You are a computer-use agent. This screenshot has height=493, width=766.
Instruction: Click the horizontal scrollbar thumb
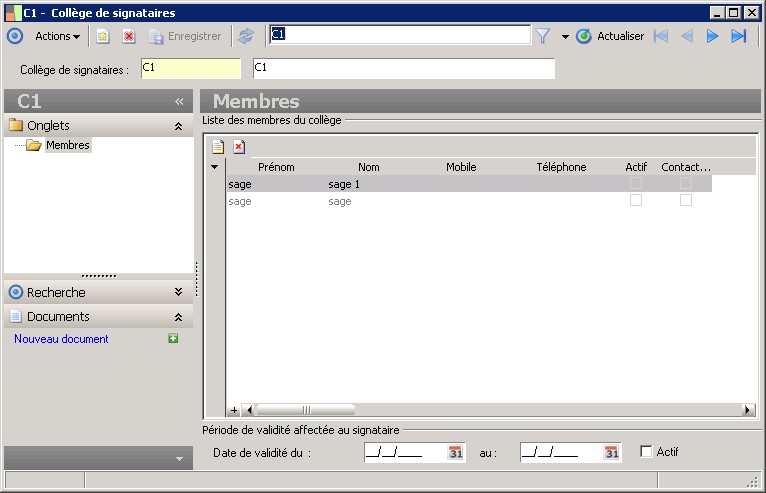(306, 410)
